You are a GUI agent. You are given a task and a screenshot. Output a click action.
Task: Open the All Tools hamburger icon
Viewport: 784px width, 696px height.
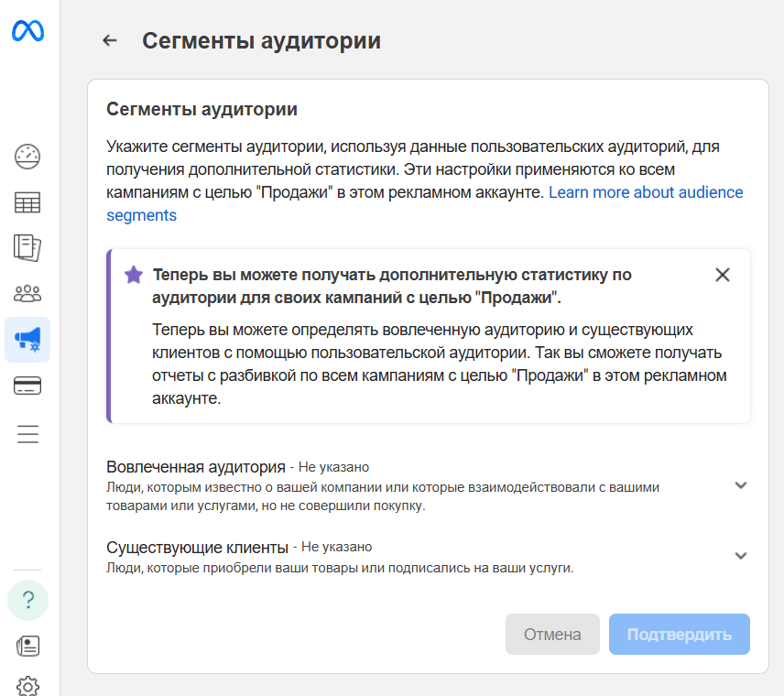tap(27, 433)
